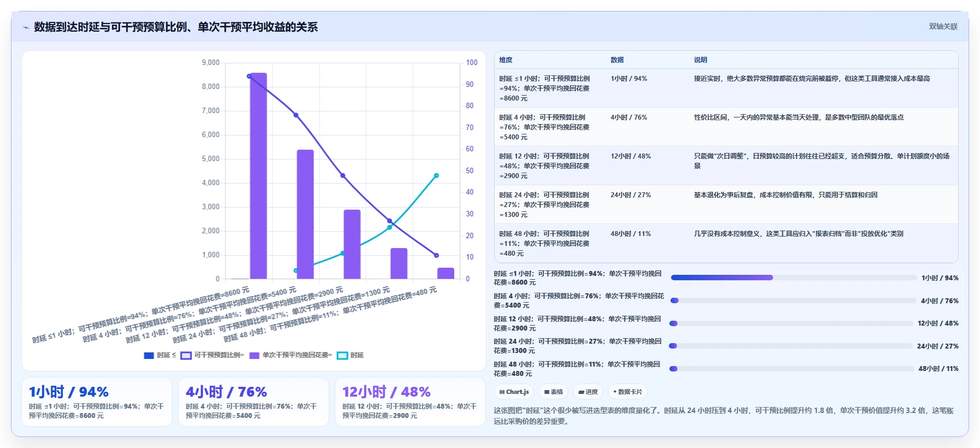Click the left axis label 9,000
Viewport: 980px width, 448px height.
(x=211, y=63)
